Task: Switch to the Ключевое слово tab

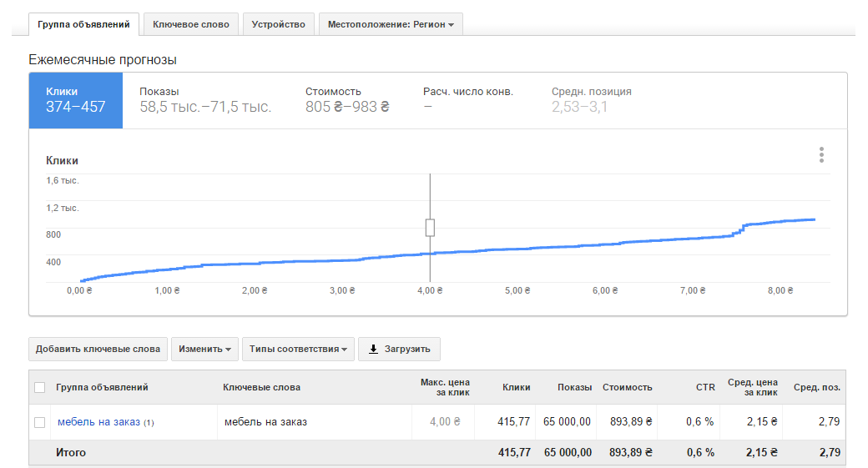Action: 191,25
